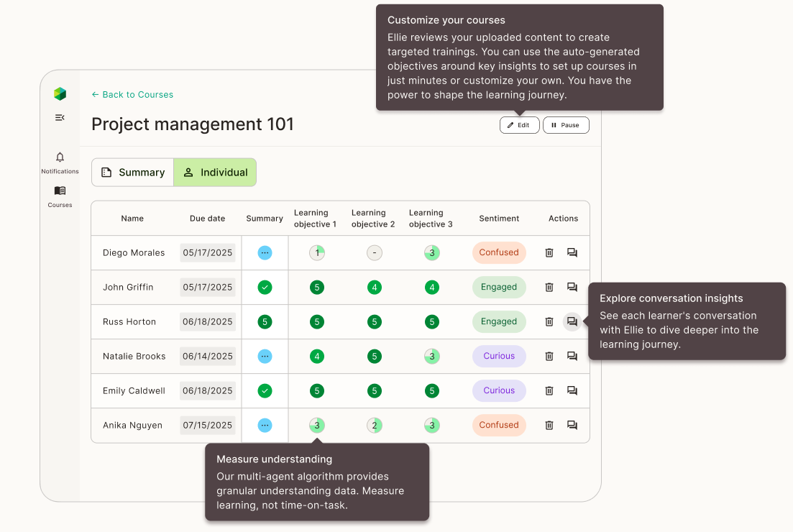
Task: Delete Natalie Brooks from the learner list
Action: 549,356
